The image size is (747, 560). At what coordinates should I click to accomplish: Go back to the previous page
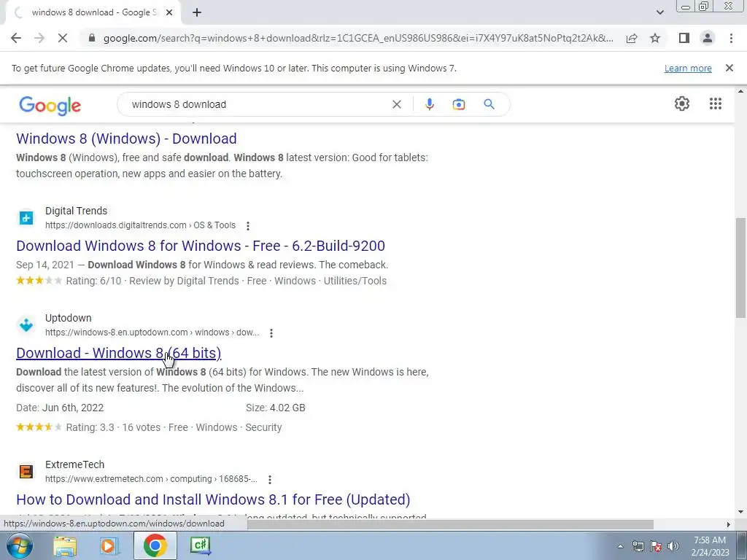click(16, 38)
